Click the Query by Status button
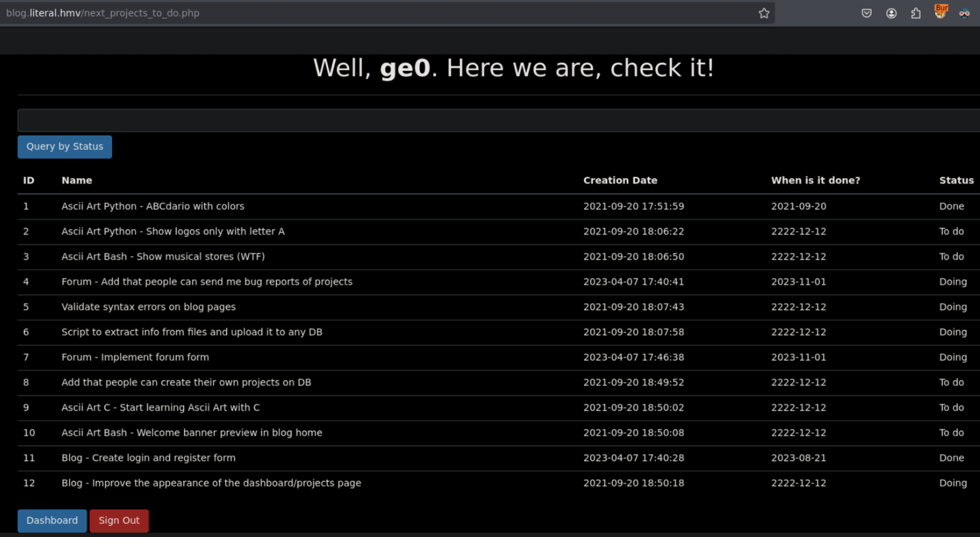This screenshot has height=537, width=980. point(65,147)
